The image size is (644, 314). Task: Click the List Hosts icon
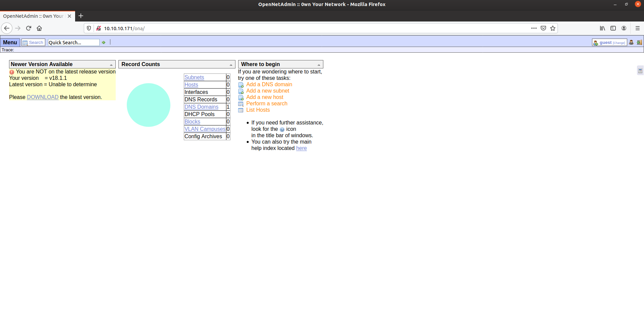pyautogui.click(x=241, y=110)
